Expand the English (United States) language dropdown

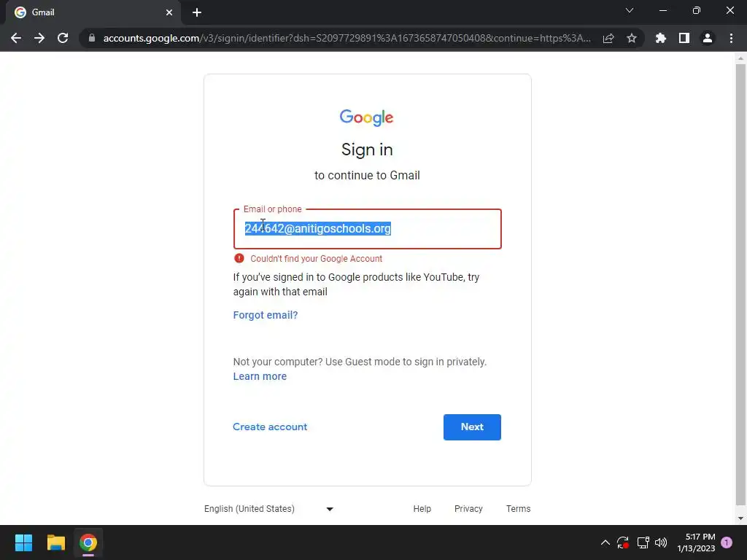click(x=268, y=508)
